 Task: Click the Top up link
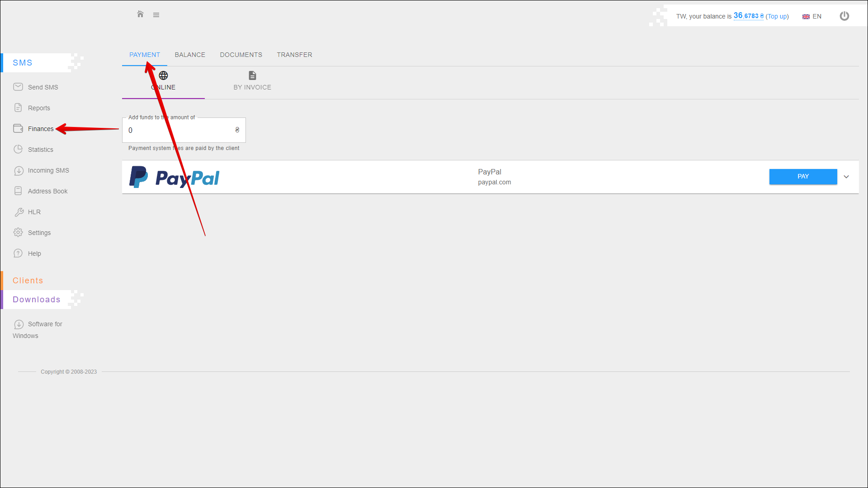(777, 16)
